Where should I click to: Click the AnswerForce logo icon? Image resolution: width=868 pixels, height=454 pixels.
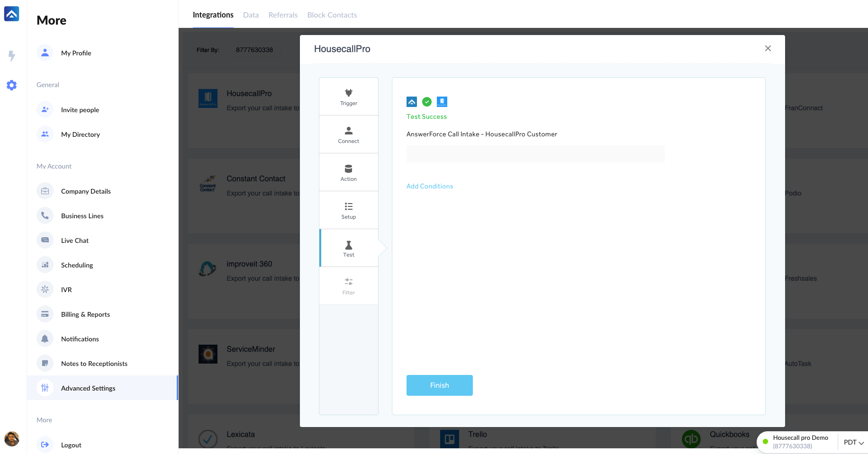pyautogui.click(x=11, y=14)
